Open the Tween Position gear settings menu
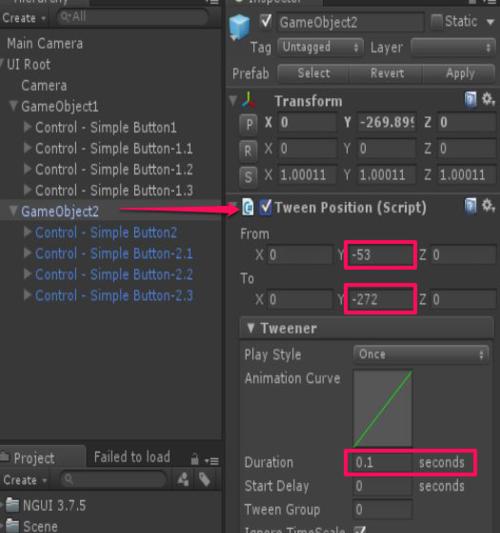 pyautogui.click(x=488, y=205)
